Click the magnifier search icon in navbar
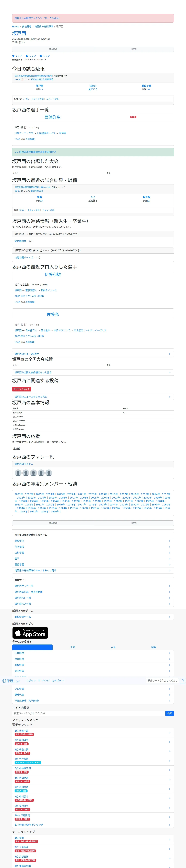 pyautogui.click(x=183, y=681)
